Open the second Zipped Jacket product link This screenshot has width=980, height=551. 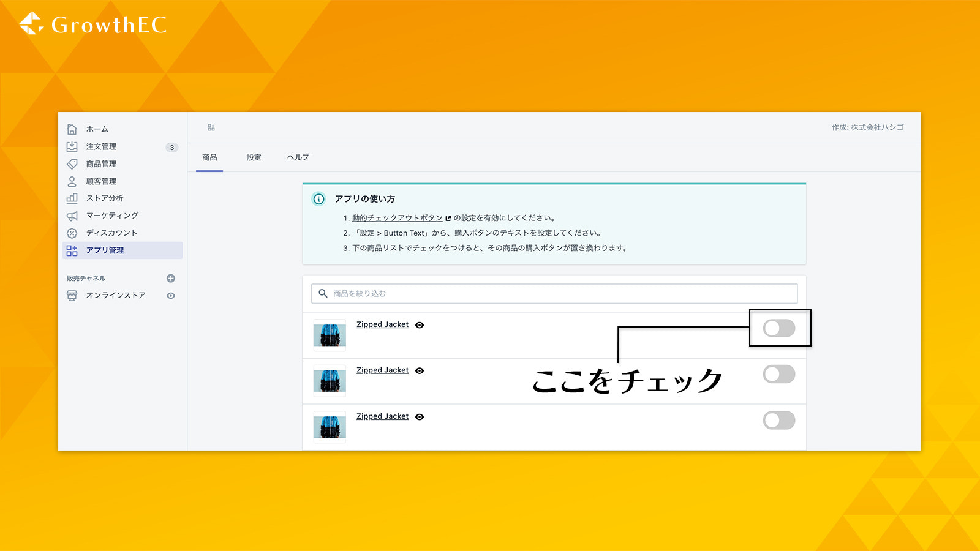tap(382, 370)
